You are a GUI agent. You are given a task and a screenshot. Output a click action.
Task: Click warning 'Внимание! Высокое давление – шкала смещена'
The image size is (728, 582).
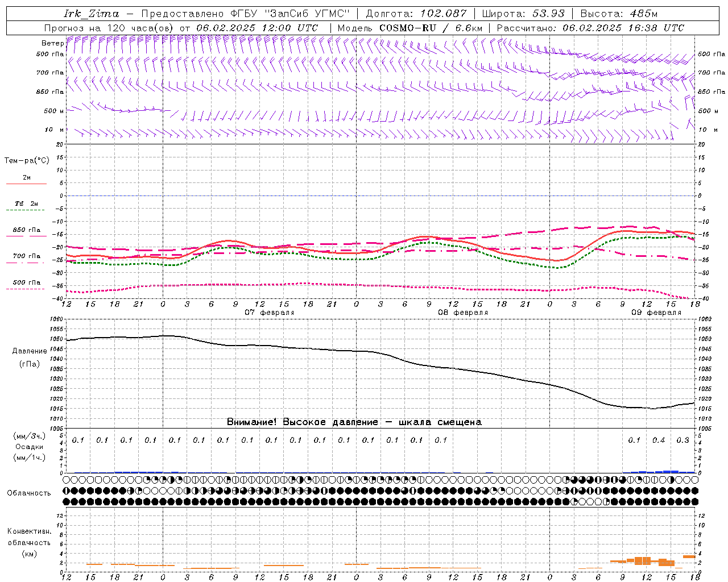point(354,422)
